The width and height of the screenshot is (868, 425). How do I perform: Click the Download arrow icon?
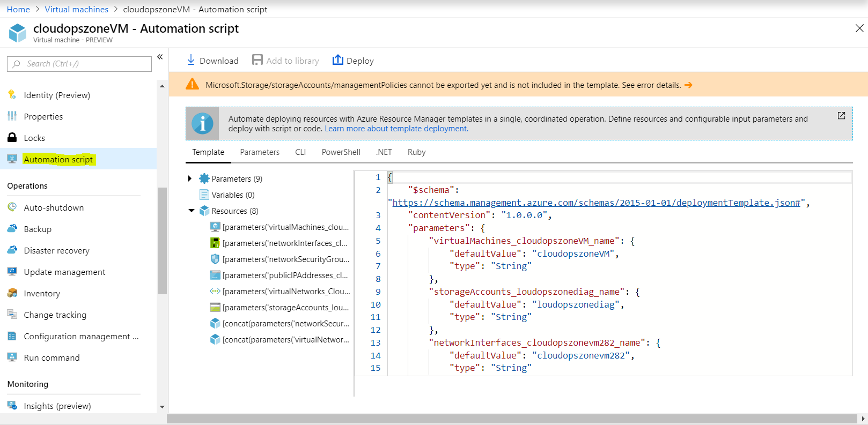point(191,60)
